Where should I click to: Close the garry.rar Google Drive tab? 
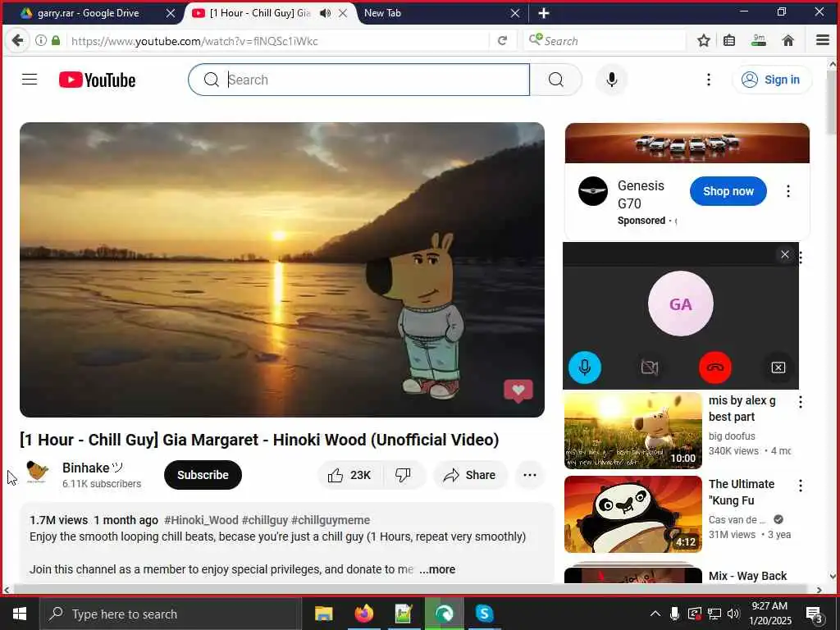click(171, 13)
